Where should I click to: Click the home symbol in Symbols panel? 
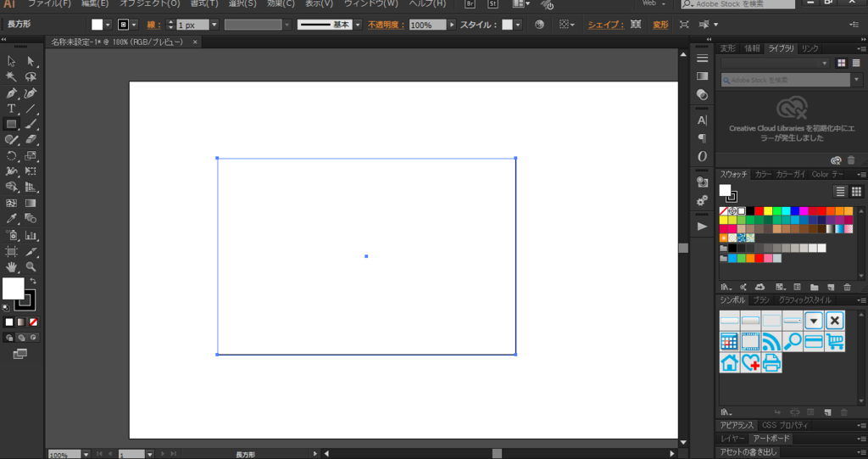pyautogui.click(x=730, y=362)
